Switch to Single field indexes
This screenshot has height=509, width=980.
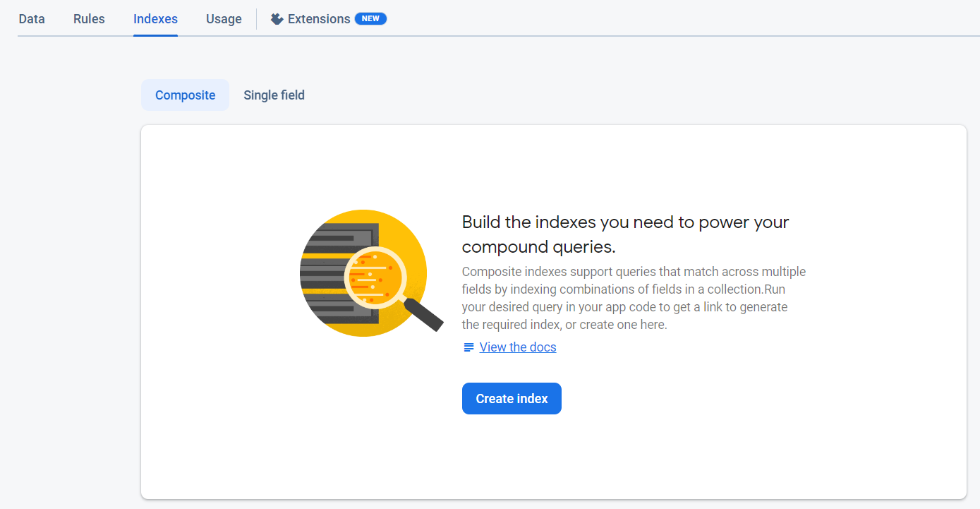(x=274, y=95)
